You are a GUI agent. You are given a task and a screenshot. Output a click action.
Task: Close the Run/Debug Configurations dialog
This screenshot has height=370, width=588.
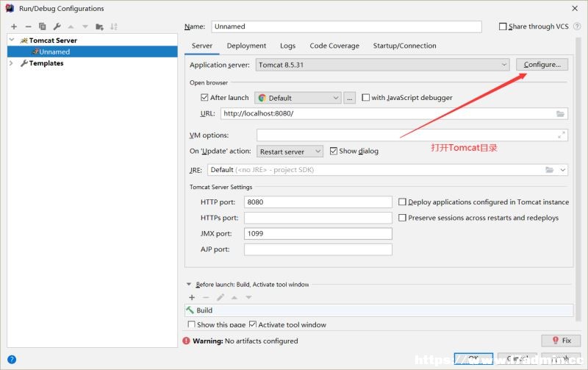(575, 8)
